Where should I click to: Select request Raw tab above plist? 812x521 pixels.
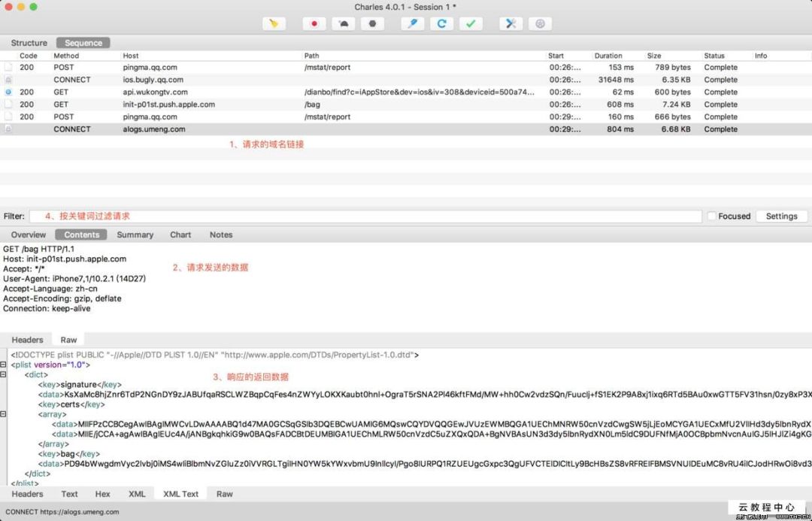[68, 340]
